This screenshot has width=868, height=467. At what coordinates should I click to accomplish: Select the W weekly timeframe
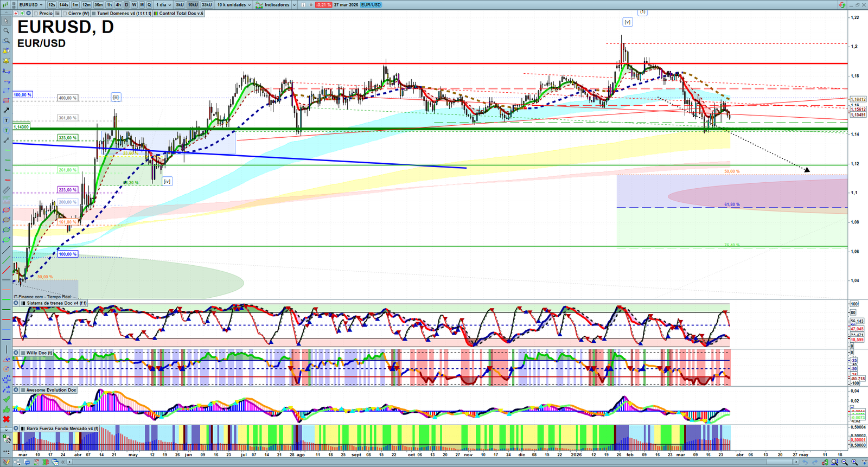(x=134, y=5)
